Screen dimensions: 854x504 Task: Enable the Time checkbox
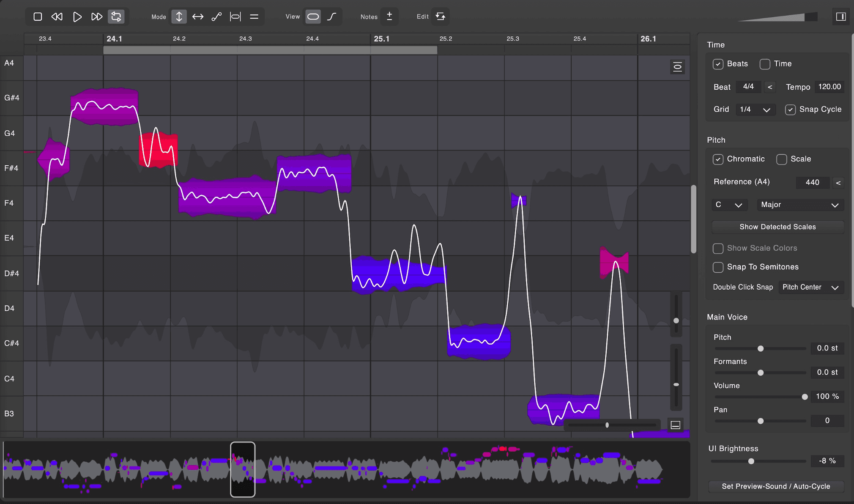coord(765,64)
